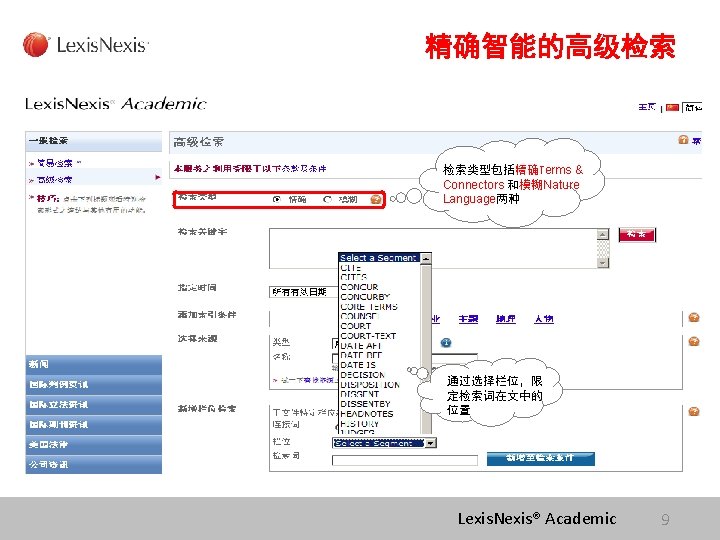Select the 精确 (precise) radio button

276,199
